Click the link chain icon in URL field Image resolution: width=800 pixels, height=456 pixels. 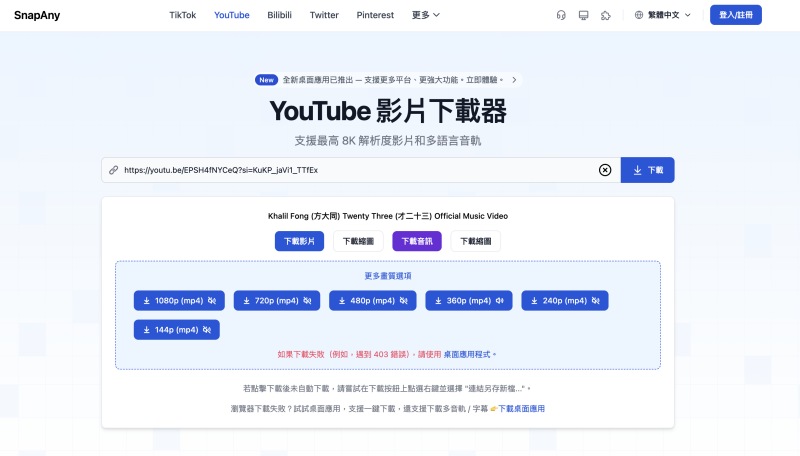113,170
